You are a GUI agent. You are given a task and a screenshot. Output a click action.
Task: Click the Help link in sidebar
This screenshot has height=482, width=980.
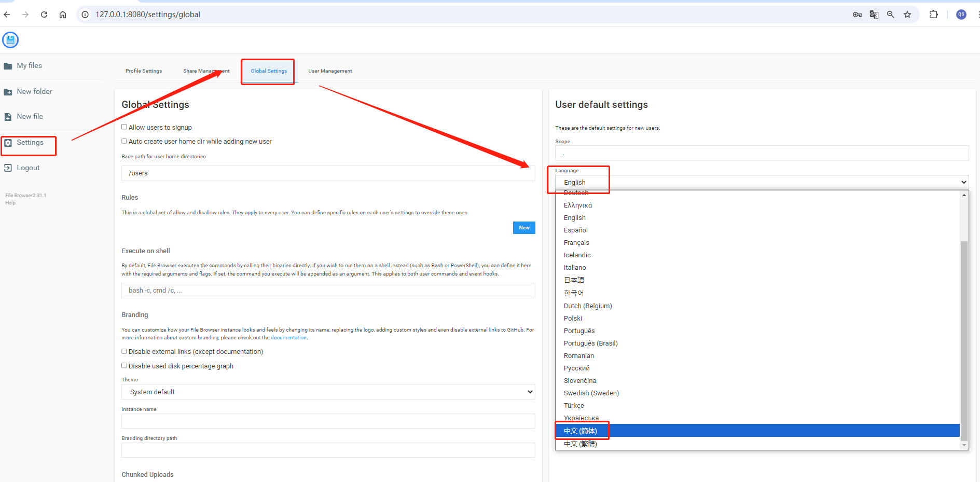10,203
